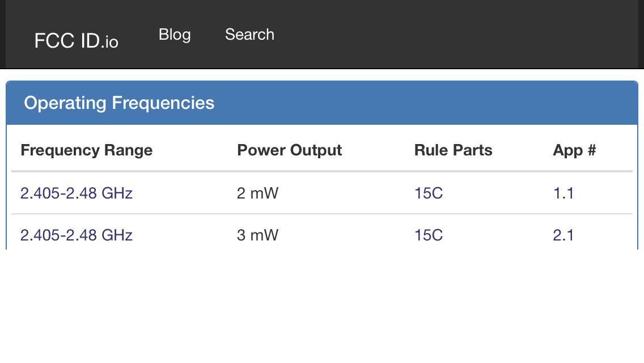The width and height of the screenshot is (644, 363).
Task: Click the blank white area below the table
Action: [x=322, y=306]
